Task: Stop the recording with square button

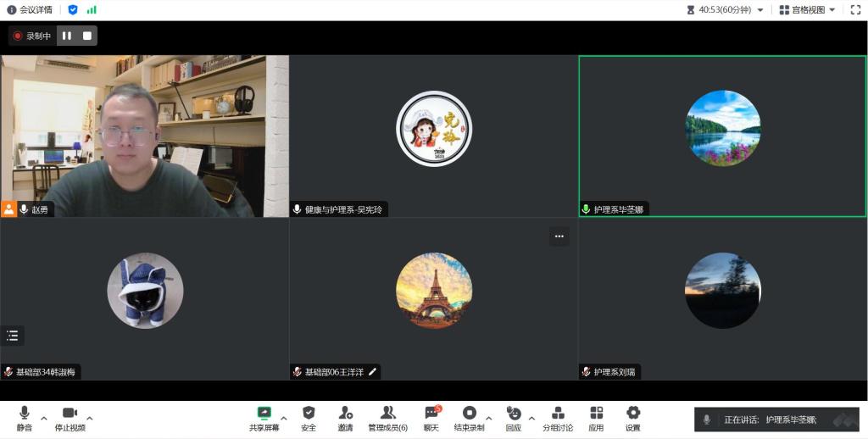Action: point(87,36)
